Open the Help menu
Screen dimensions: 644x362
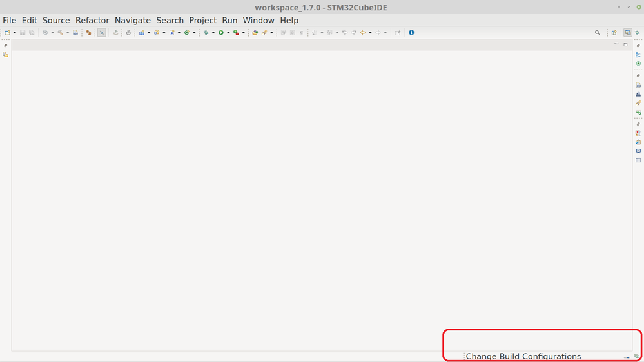(289, 20)
